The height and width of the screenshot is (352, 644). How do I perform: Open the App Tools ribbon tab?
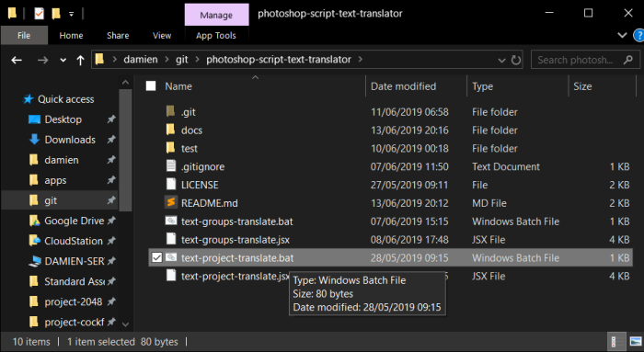pyautogui.click(x=216, y=36)
